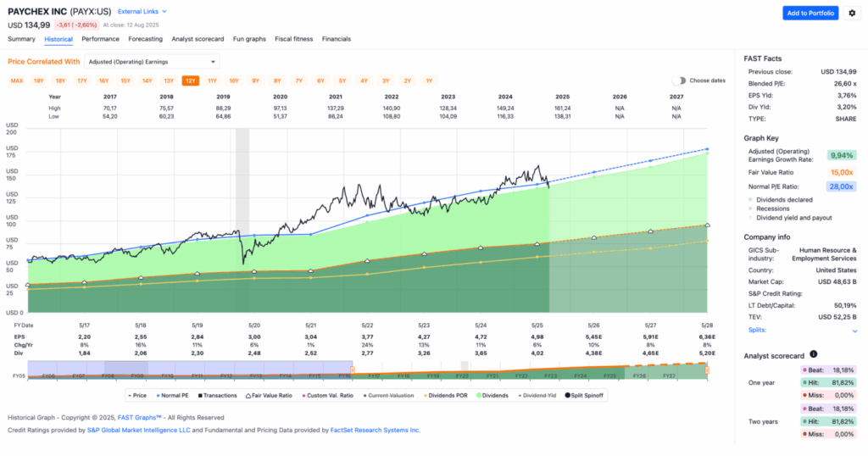
Task: Open the Financials tab
Action: point(337,39)
